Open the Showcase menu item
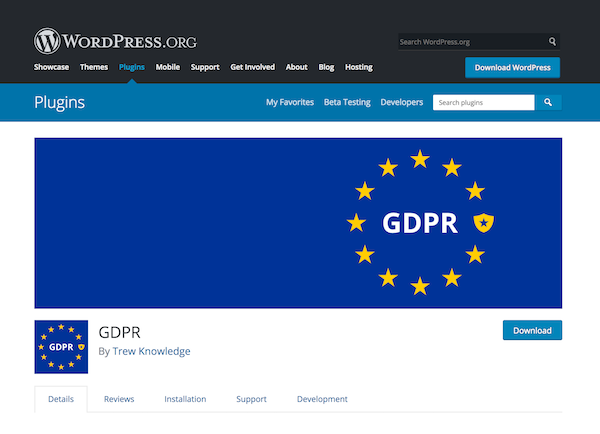The height and width of the screenshot is (434, 600). tap(51, 67)
